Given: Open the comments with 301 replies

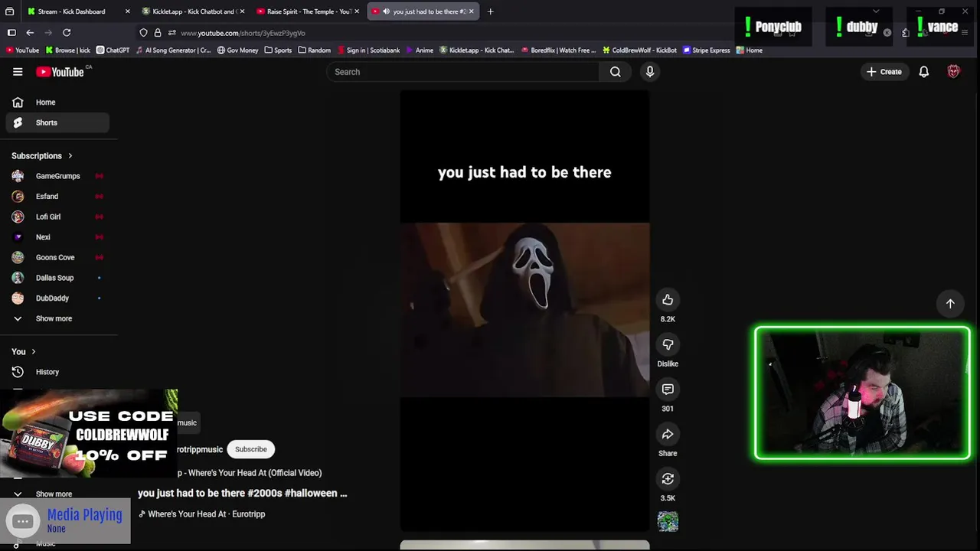Looking at the screenshot, I should click(668, 390).
